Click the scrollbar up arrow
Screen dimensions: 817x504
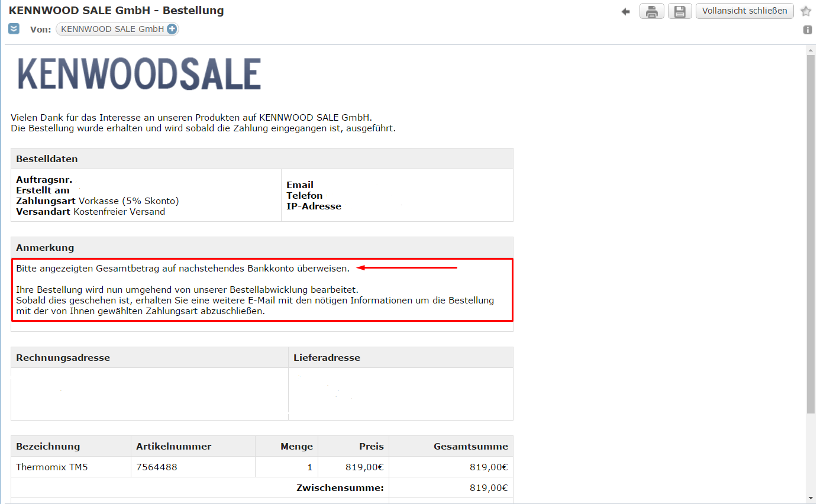[810, 50]
